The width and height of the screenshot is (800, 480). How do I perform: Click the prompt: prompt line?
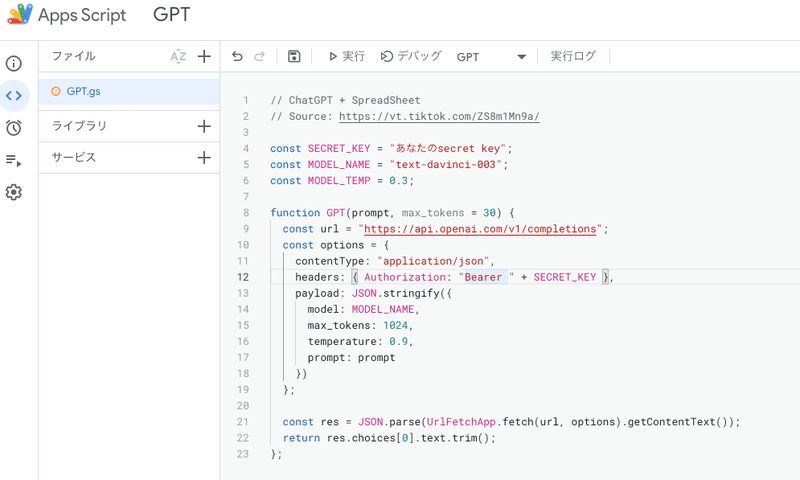351,358
